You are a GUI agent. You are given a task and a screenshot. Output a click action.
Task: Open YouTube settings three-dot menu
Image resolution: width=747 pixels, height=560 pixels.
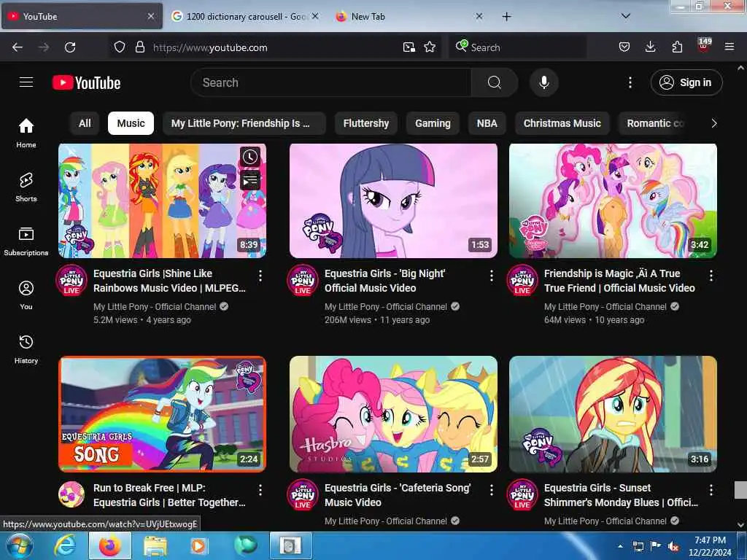tap(630, 82)
